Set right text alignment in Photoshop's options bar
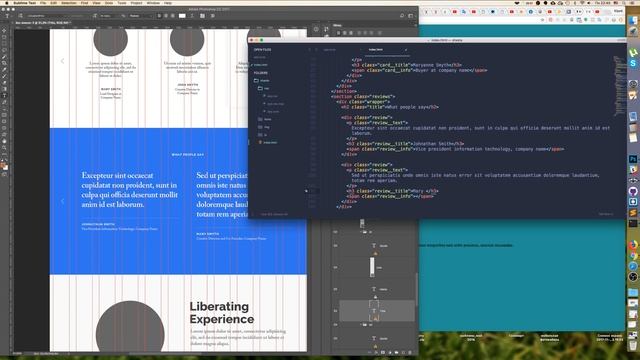Image resolution: width=640 pixels, height=360 pixels. [172, 16]
